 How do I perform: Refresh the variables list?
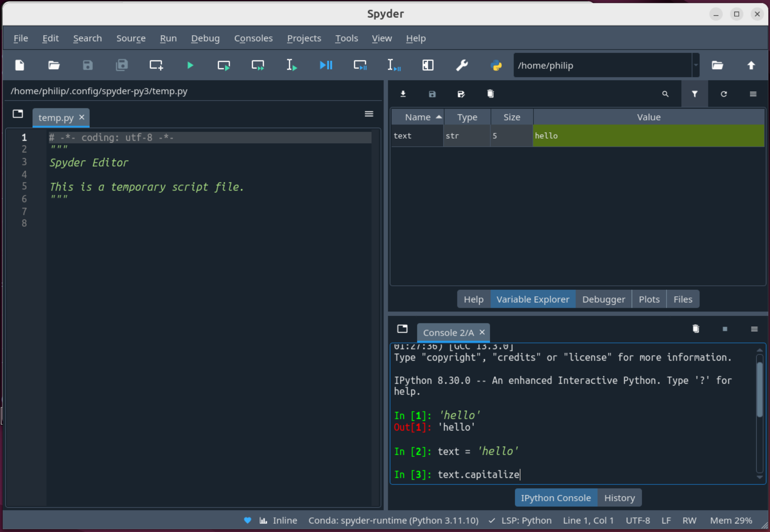724,94
